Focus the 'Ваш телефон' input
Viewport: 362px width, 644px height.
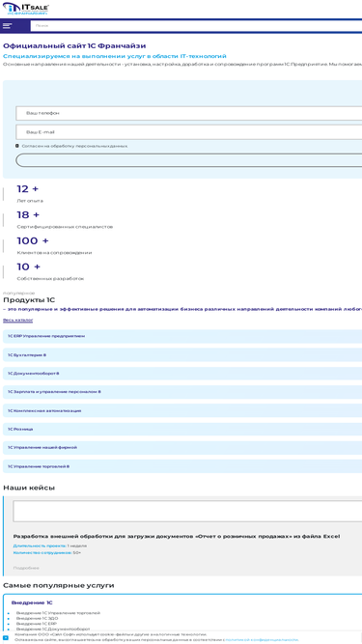pyautogui.click(x=189, y=113)
